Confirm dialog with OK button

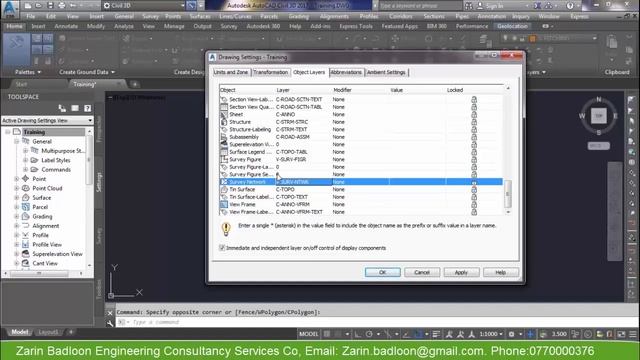pos(382,272)
